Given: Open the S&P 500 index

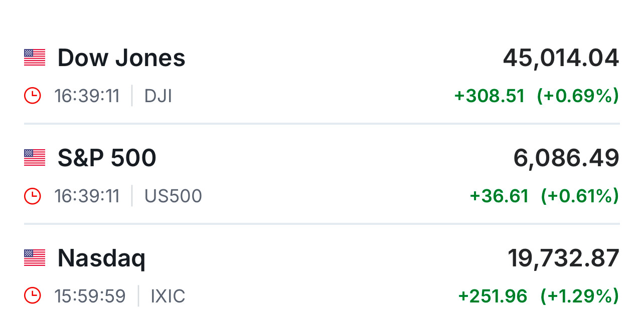Looking at the screenshot, I should pos(107,158).
